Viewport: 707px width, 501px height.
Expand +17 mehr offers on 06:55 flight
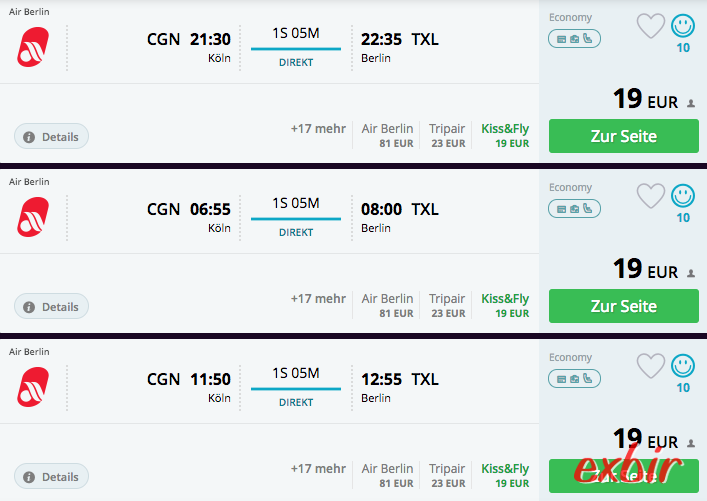coord(318,299)
